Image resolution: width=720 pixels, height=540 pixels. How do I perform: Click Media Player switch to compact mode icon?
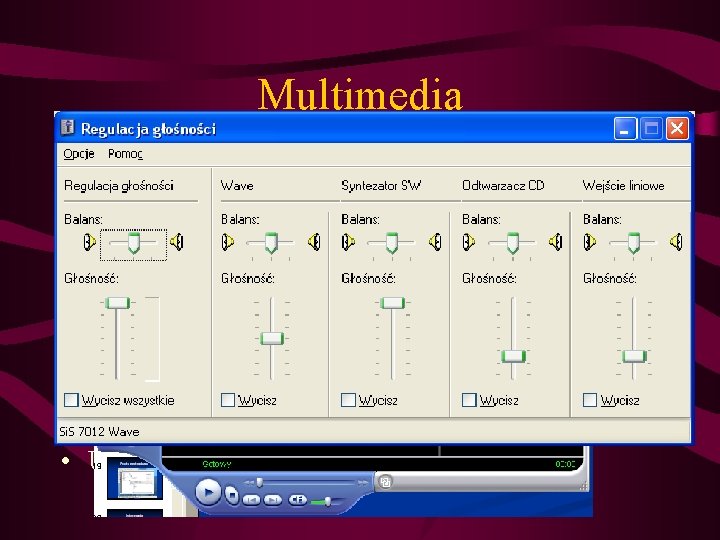[x=385, y=482]
